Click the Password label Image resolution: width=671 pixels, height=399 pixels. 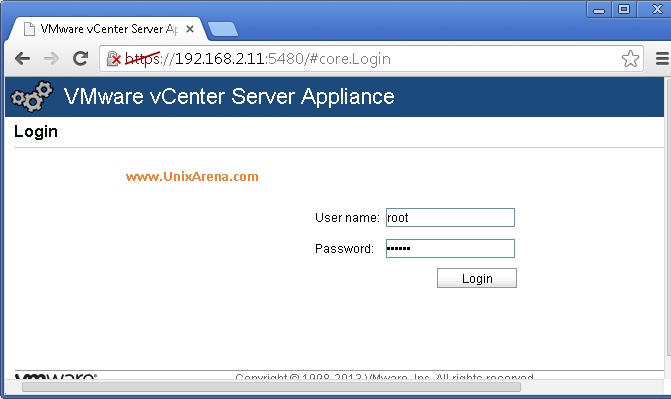tap(344, 248)
